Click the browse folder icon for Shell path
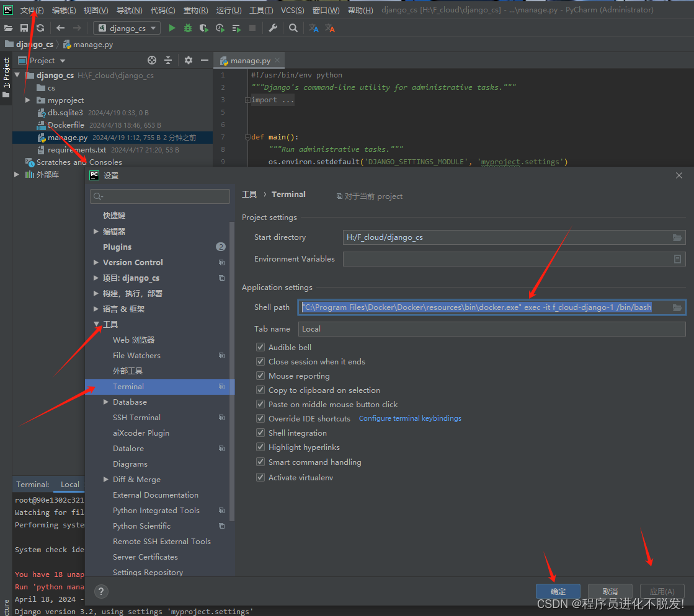 pyautogui.click(x=677, y=307)
